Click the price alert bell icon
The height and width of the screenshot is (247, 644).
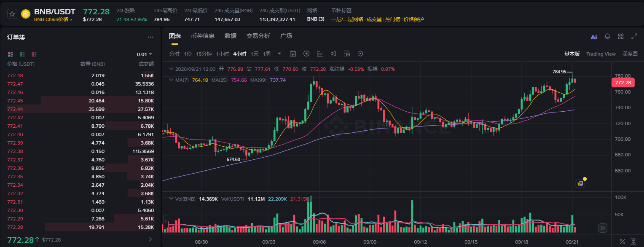tap(607, 37)
